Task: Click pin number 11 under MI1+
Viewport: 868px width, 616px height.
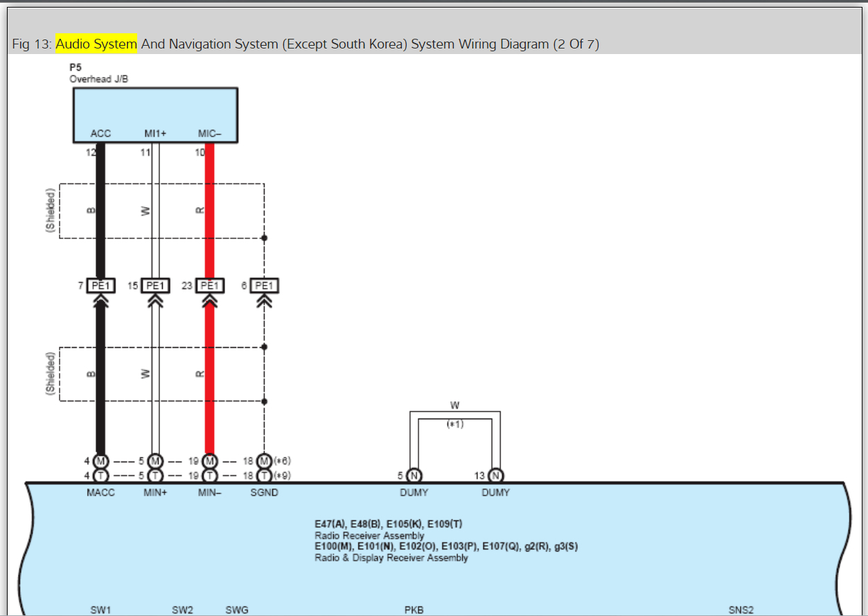Action: click(145, 152)
